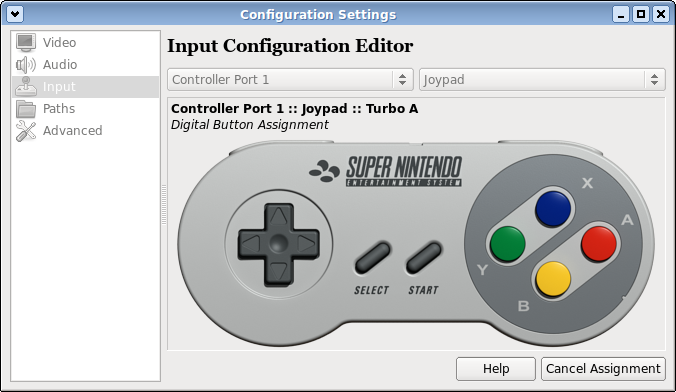Select the Input joystick icon
Viewport: 676px width, 392px height.
[26, 87]
